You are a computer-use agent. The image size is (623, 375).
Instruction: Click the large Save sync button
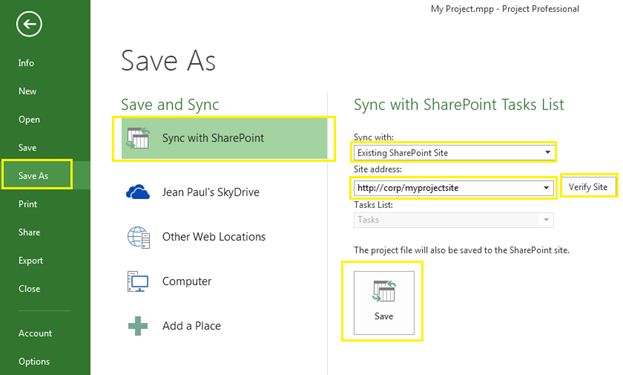(x=384, y=302)
